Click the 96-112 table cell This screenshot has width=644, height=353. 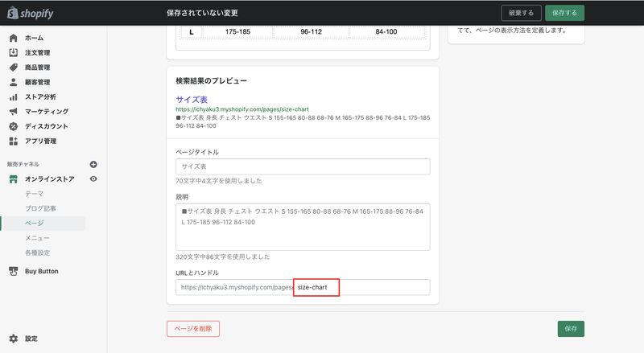(311, 31)
